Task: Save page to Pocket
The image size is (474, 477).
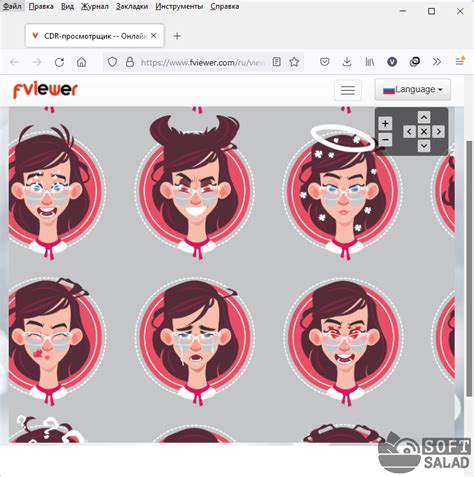Action: click(x=325, y=62)
